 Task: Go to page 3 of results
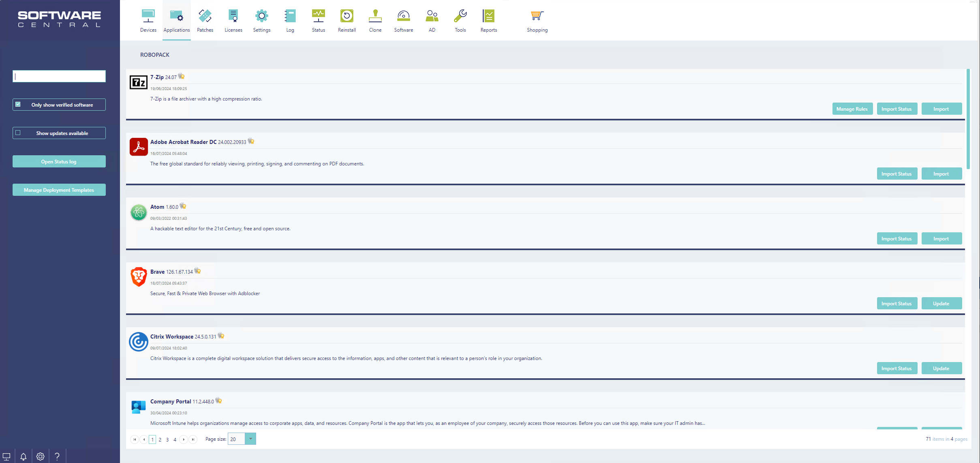[x=167, y=439]
